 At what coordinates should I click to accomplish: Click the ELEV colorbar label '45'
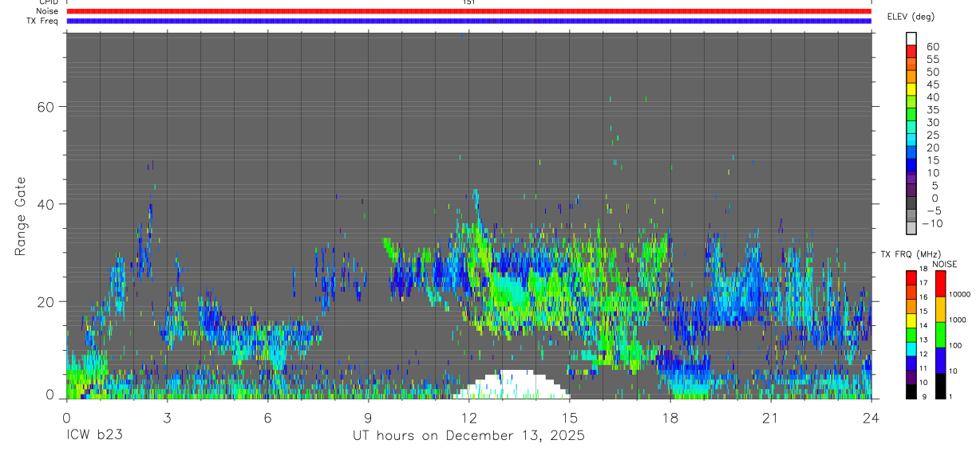coord(932,85)
